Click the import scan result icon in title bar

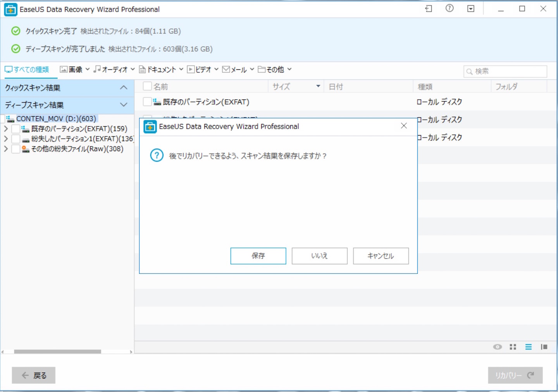pos(428,9)
